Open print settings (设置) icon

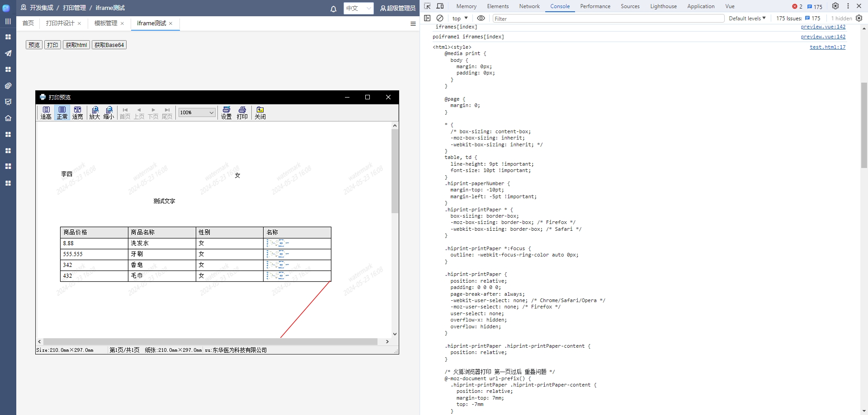[226, 112]
